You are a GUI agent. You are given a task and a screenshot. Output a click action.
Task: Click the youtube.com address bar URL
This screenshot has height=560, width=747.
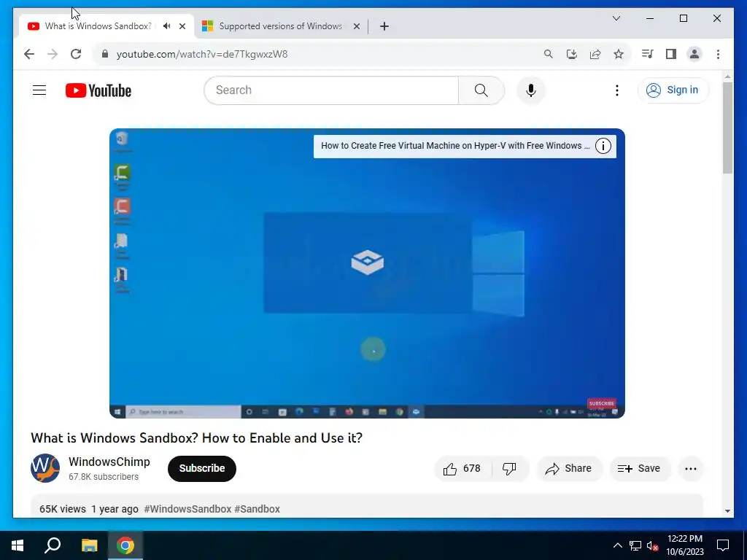(202, 54)
